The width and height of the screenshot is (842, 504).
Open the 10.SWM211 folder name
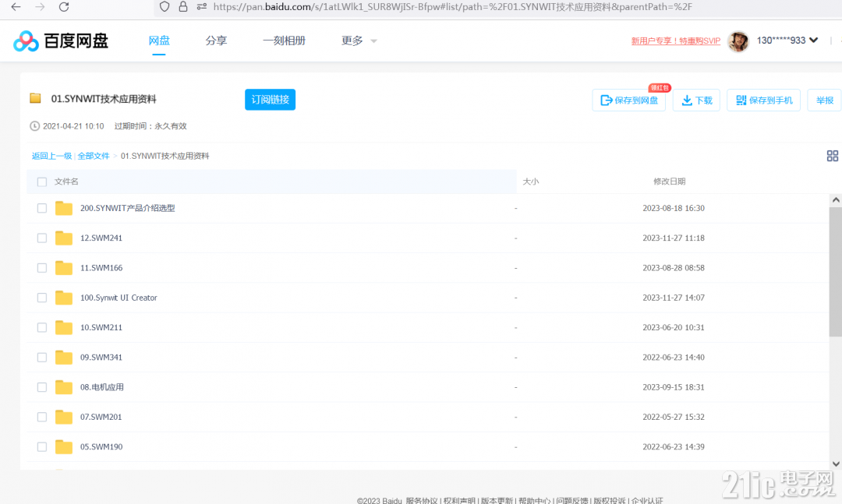(x=101, y=327)
